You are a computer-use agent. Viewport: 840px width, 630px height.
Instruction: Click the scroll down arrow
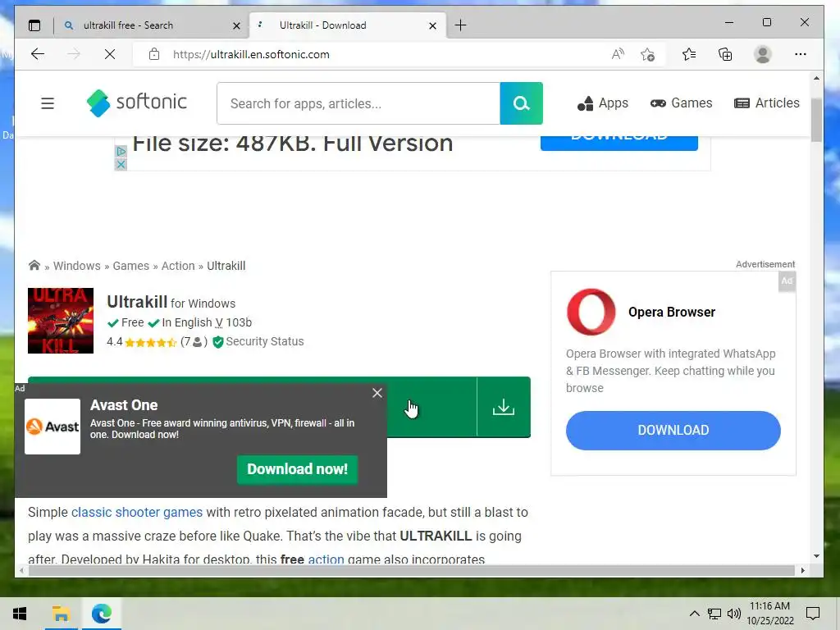pyautogui.click(x=816, y=556)
